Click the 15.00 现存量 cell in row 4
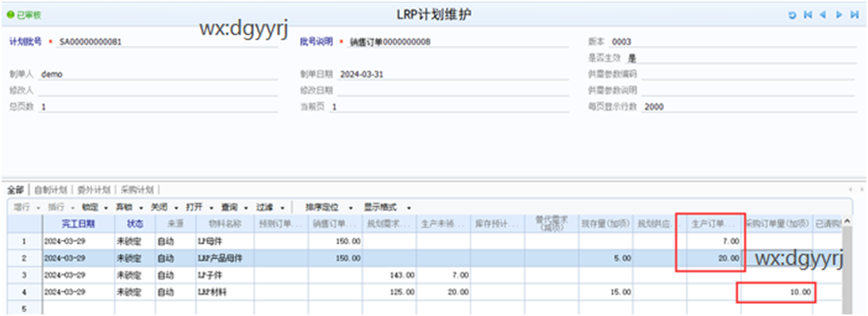This screenshot has height=316, width=868. click(x=605, y=291)
